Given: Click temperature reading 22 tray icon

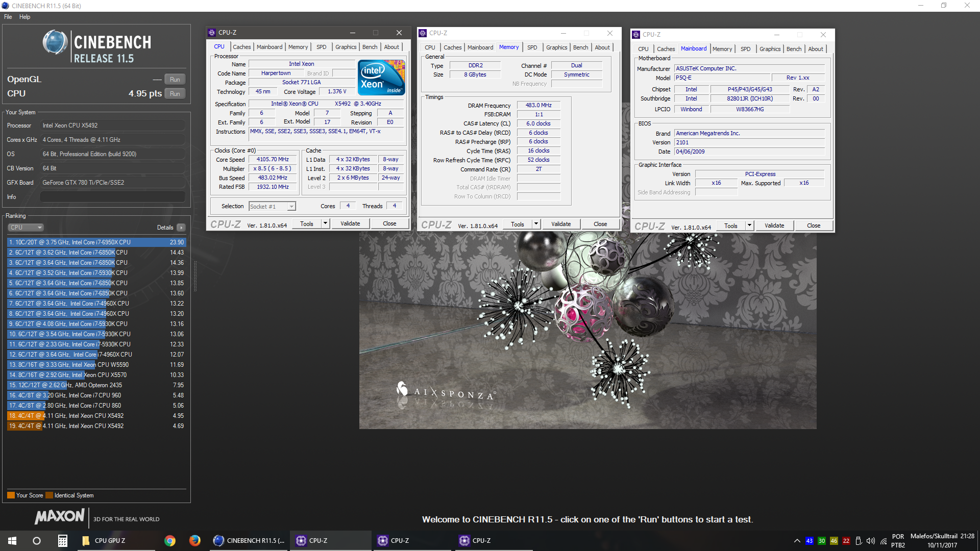Looking at the screenshot, I should [x=846, y=541].
